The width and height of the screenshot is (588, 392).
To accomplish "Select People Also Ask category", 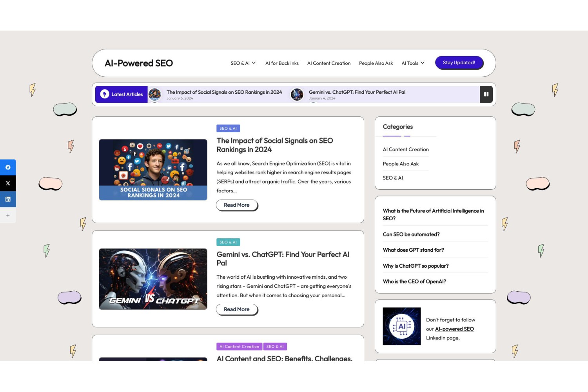I will 401,164.
